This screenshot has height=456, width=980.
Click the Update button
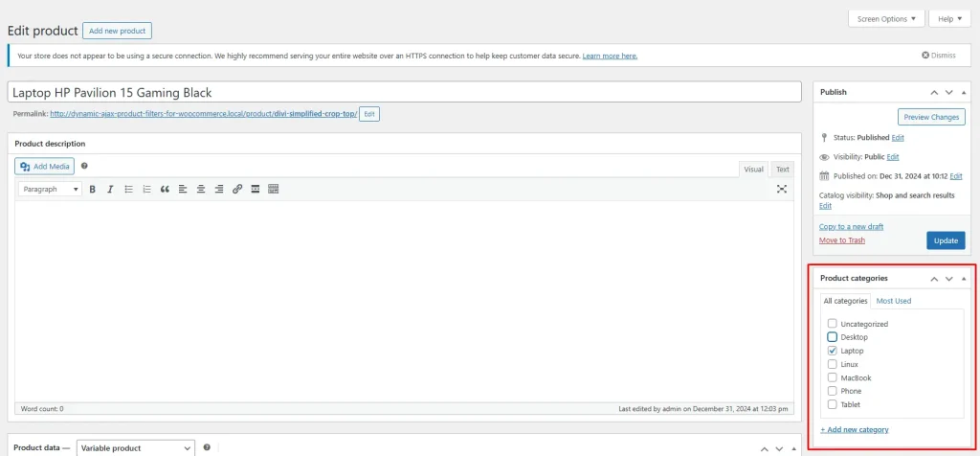(x=946, y=240)
